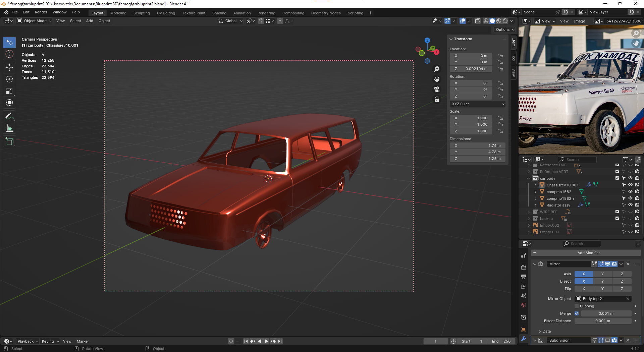This screenshot has width=644, height=352.
Task: Play the animation forward
Action: (x=266, y=341)
